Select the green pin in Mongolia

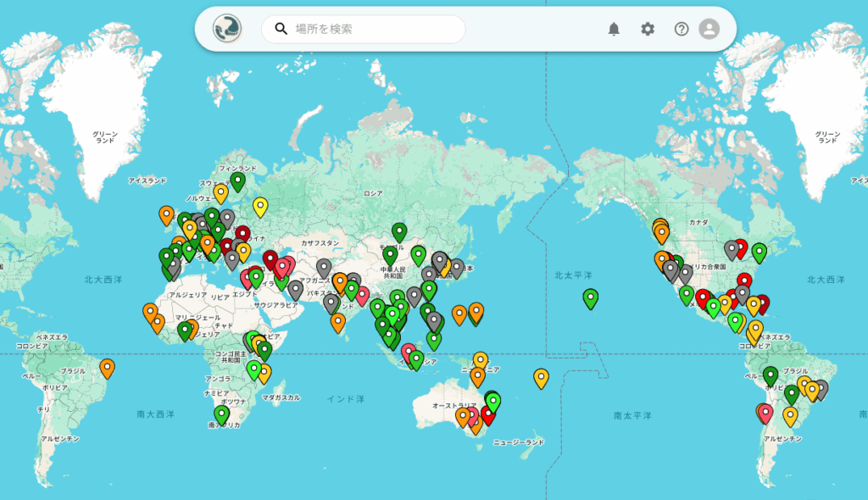[399, 231]
